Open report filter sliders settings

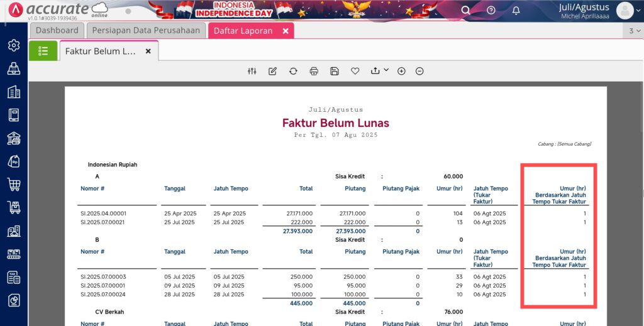point(252,72)
